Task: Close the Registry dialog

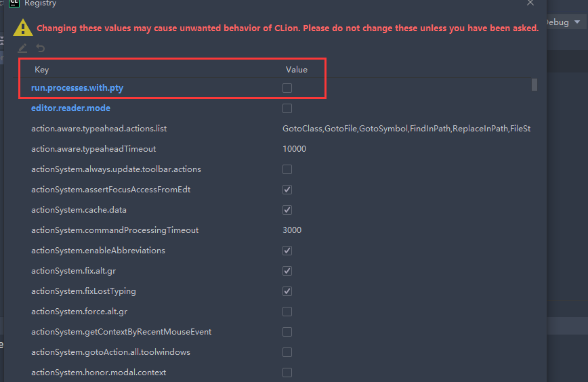Action: coord(530,3)
